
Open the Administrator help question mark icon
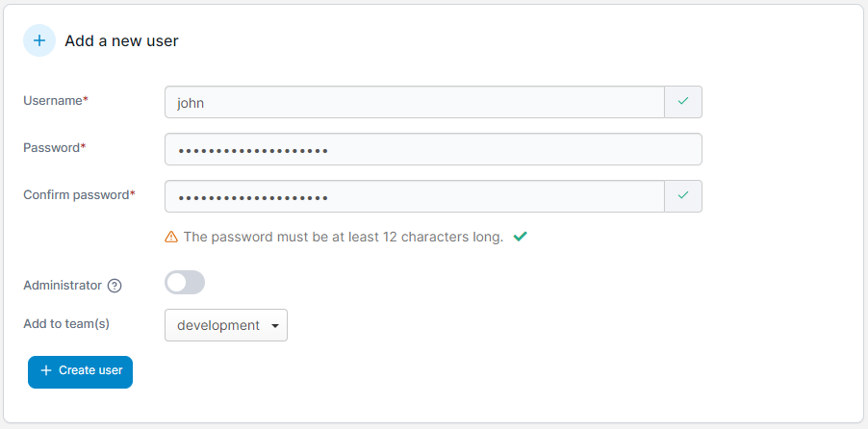pos(115,286)
